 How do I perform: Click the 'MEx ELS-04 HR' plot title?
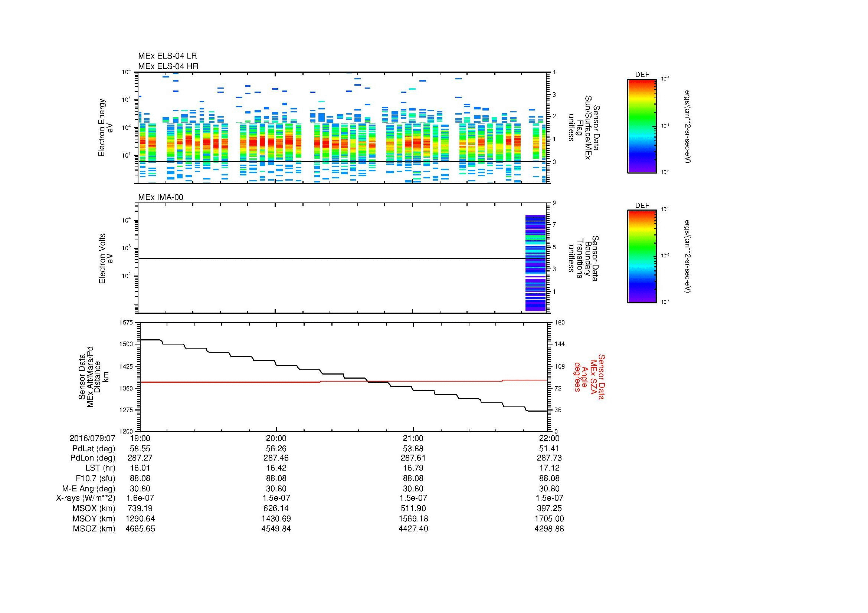click(x=168, y=66)
